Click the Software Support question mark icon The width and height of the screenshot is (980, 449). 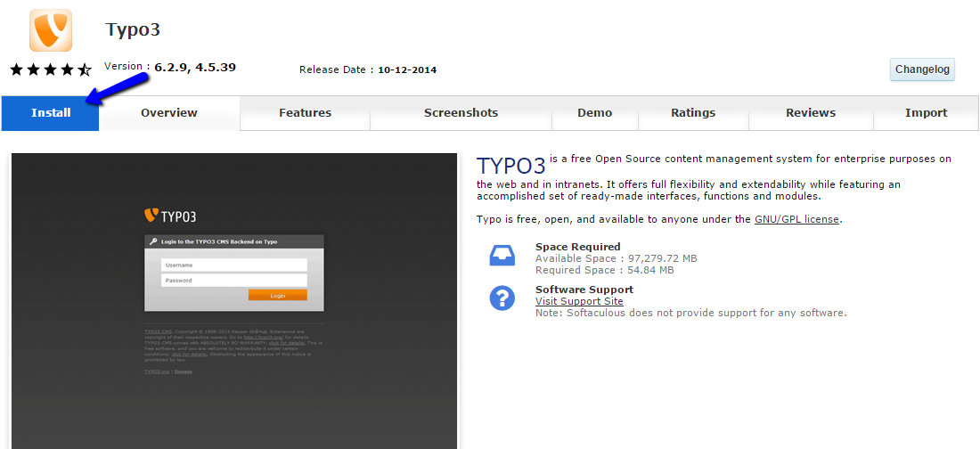pos(502,298)
